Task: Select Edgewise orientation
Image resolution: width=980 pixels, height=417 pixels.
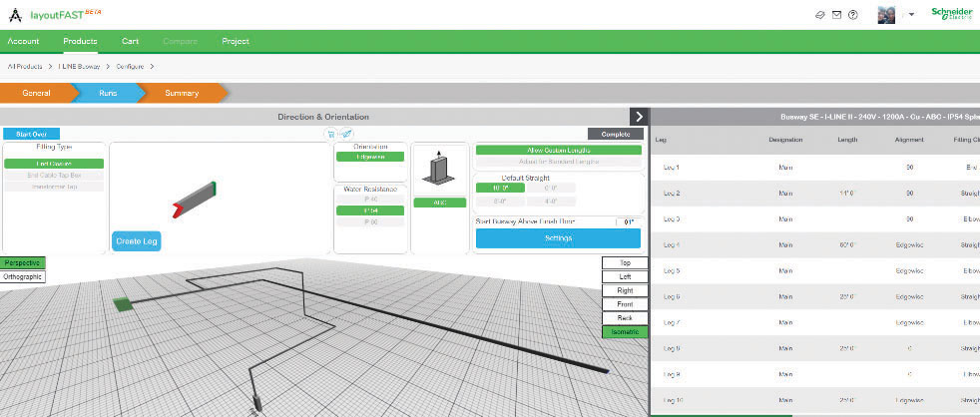Action: [x=370, y=157]
